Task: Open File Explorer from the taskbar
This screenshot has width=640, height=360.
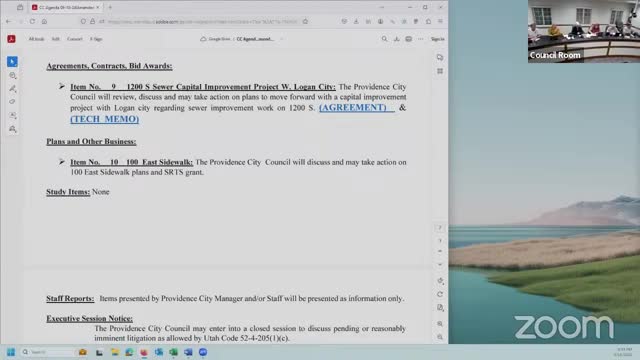Action: (115, 352)
